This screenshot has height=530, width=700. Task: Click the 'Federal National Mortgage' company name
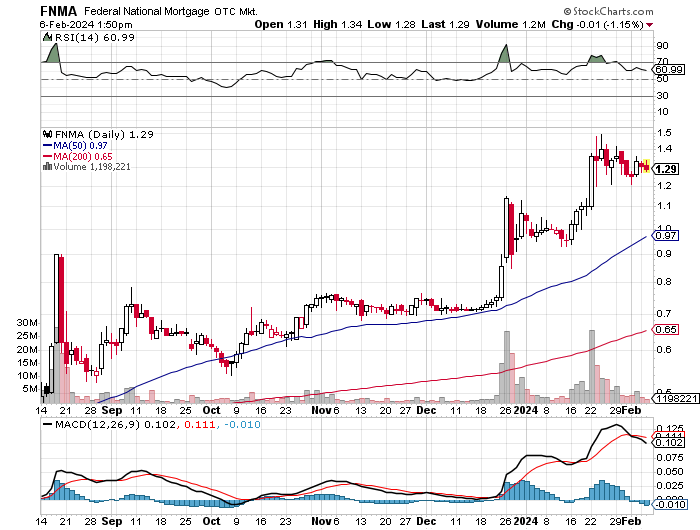147,11
